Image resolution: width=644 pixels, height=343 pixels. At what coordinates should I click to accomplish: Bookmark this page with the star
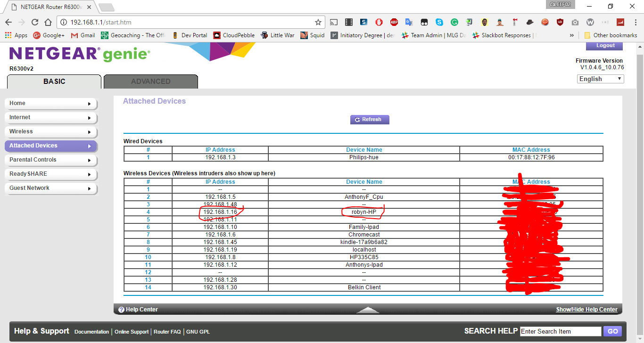point(318,22)
